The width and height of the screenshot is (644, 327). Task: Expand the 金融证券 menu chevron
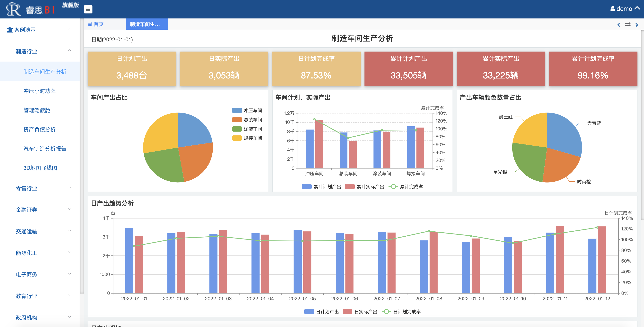coord(70,209)
